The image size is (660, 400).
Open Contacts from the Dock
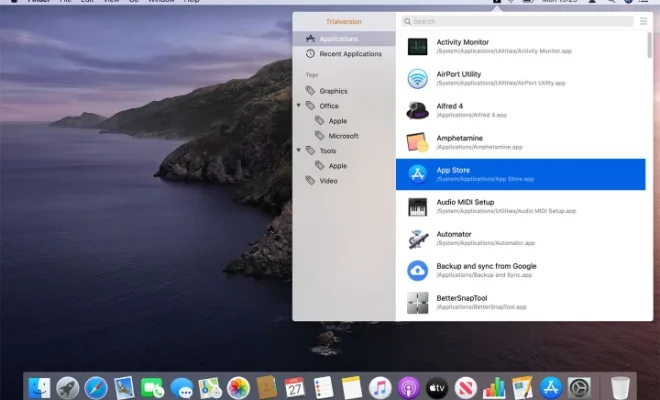(x=266, y=388)
